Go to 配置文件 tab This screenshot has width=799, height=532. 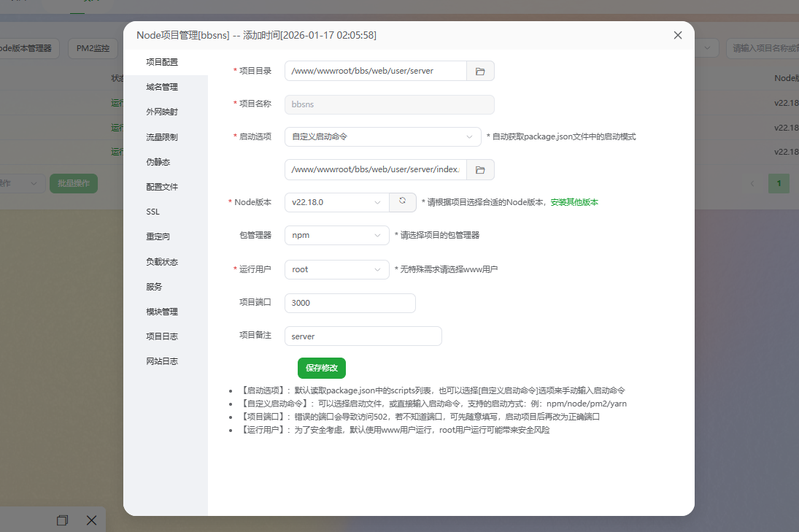(162, 187)
